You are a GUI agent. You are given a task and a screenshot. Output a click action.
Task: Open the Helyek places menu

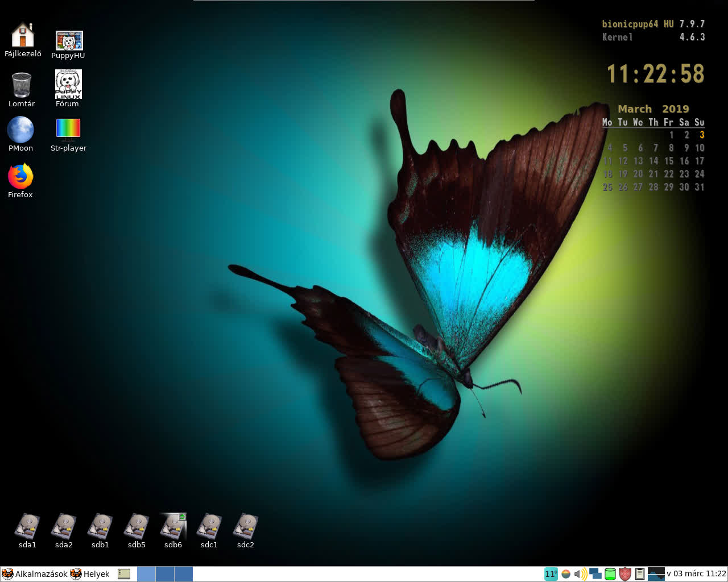point(90,574)
